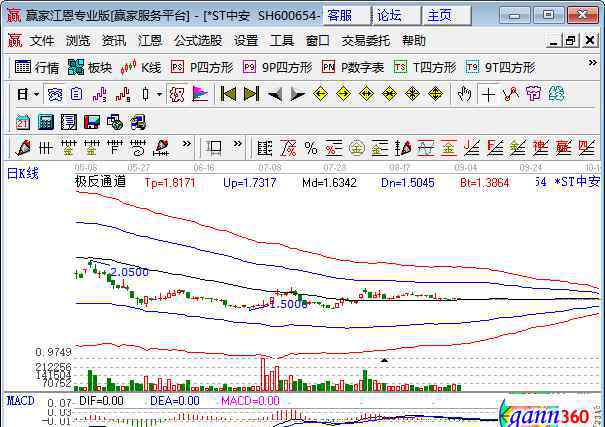This screenshot has width=605, height=427.
Task: Open the notepad with pen icon
Action: [x=69, y=122]
